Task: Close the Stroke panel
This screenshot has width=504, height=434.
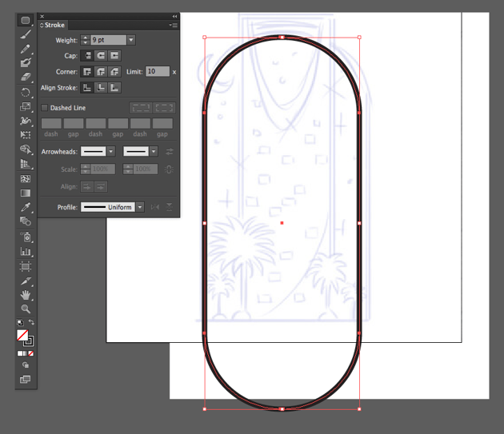Action: pyautogui.click(x=42, y=16)
